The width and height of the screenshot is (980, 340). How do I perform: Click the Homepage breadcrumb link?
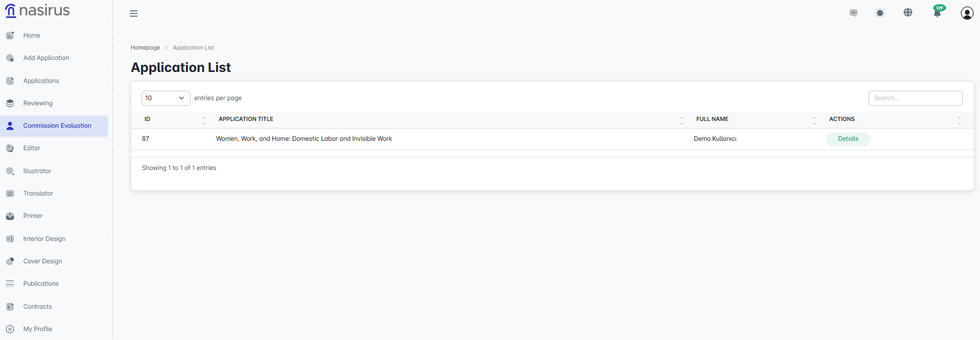point(145,47)
